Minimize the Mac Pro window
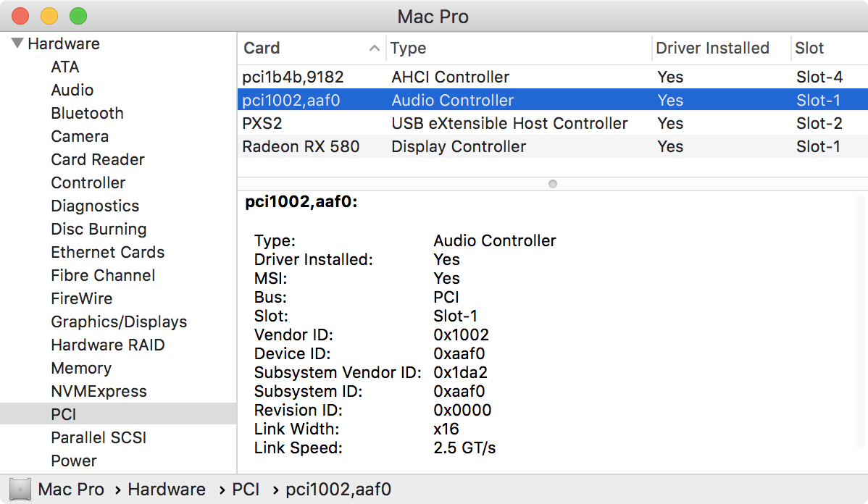The width and height of the screenshot is (868, 504). point(49,16)
